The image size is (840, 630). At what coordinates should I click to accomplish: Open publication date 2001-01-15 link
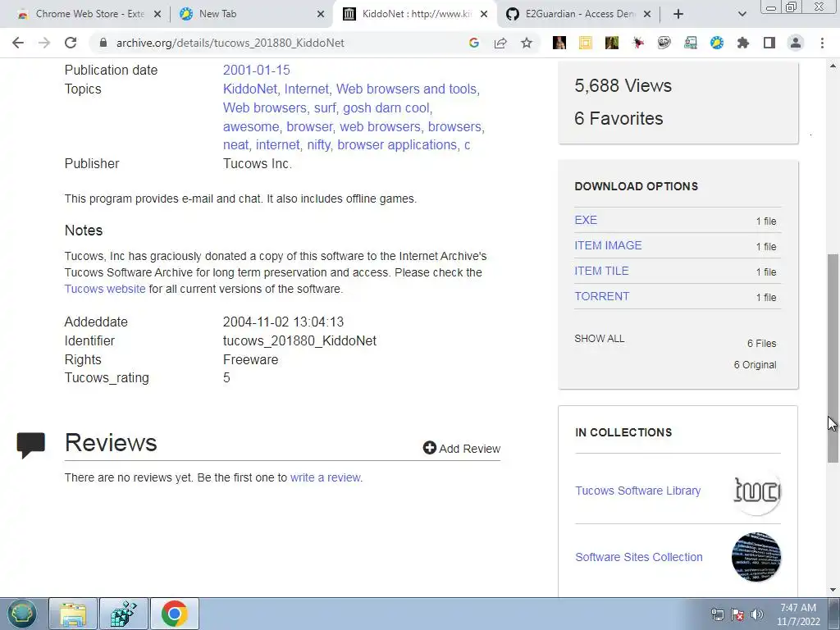[x=256, y=71]
